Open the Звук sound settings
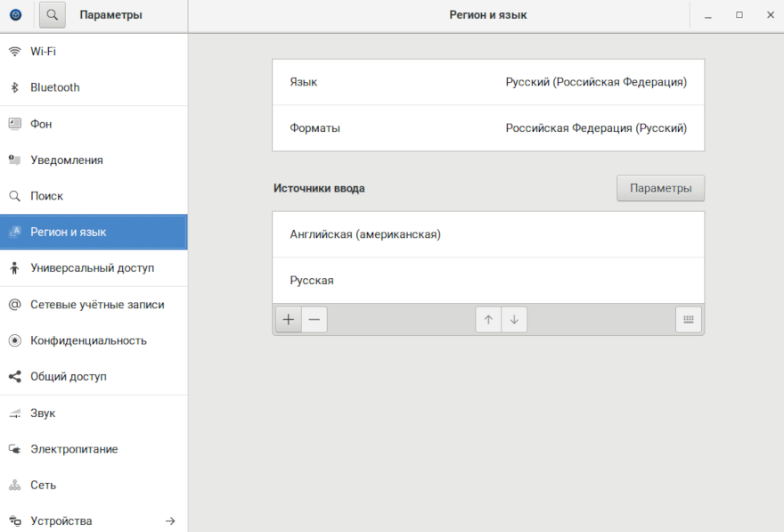The height and width of the screenshot is (532, 784). [x=43, y=413]
